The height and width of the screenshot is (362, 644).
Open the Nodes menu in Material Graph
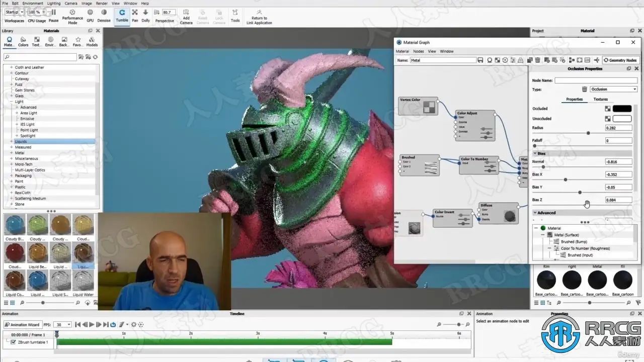[418, 51]
